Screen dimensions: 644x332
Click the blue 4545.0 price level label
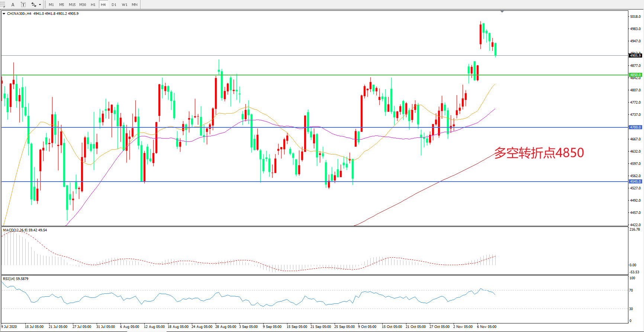[x=635, y=182]
